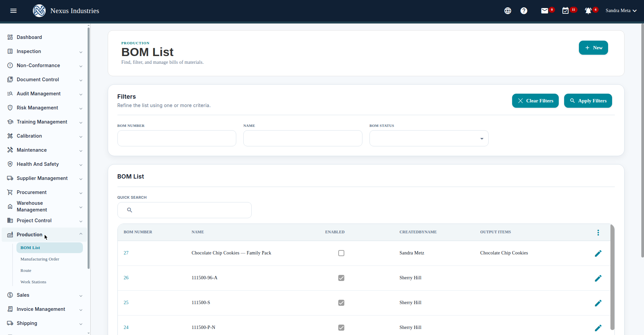This screenshot has width=644, height=335.
Task: Click the Quick Search input field
Action: click(185, 210)
